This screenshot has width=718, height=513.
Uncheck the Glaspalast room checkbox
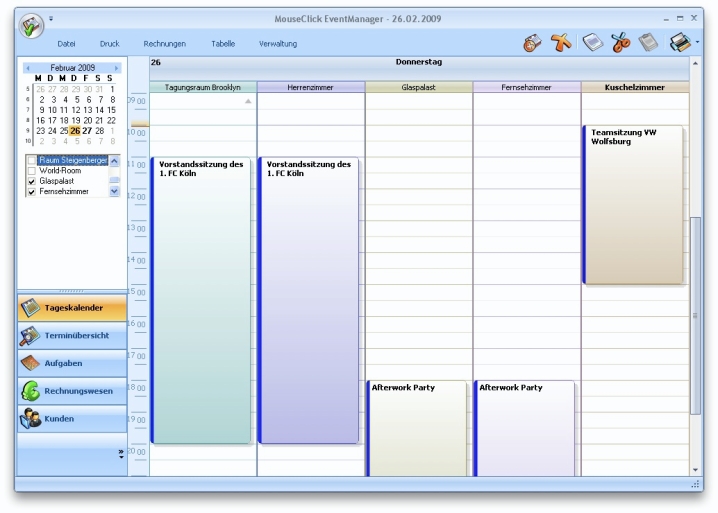tap(32, 181)
